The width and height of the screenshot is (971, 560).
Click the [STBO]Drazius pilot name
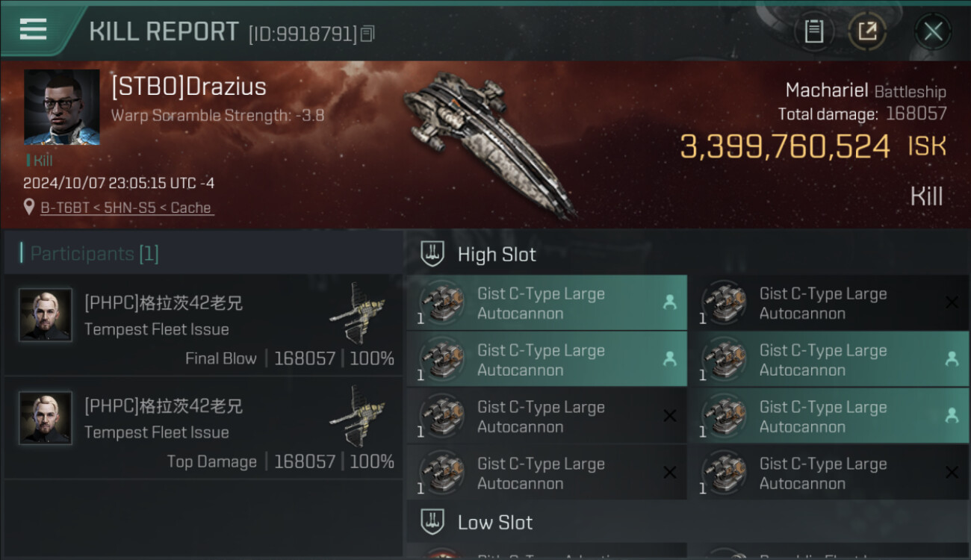[188, 87]
